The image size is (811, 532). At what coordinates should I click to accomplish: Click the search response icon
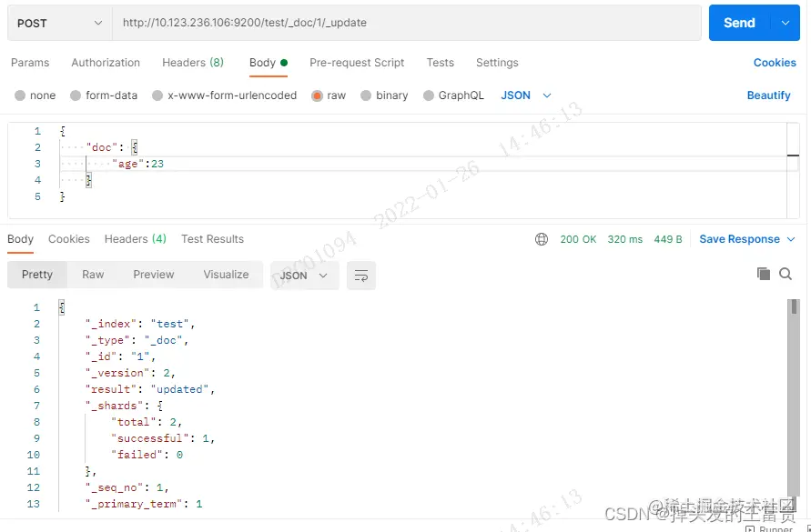(x=786, y=274)
